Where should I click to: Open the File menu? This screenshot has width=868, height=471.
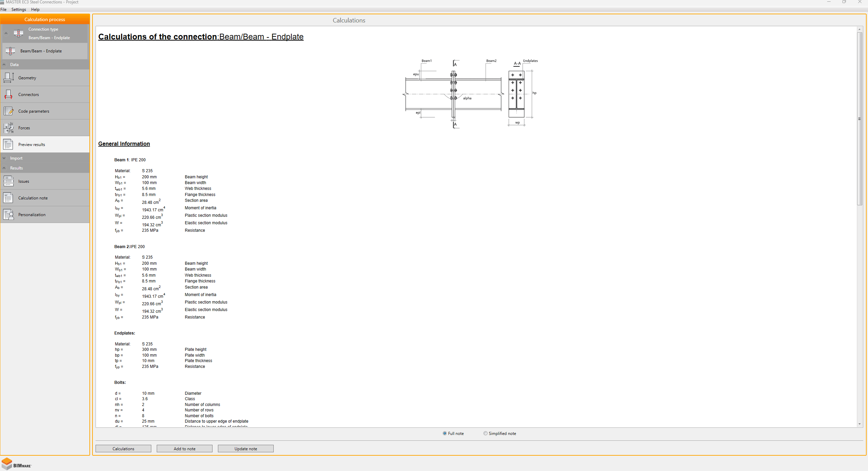coord(3,10)
